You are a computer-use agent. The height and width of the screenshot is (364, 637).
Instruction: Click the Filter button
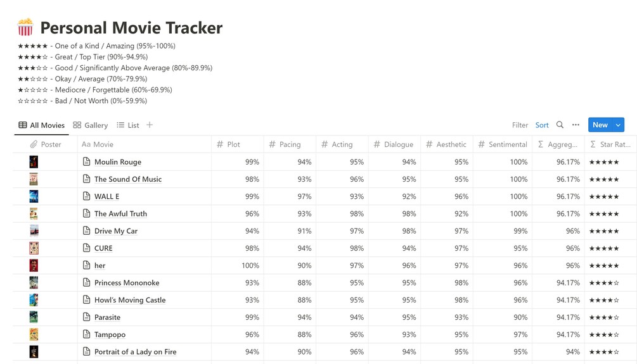pos(520,125)
